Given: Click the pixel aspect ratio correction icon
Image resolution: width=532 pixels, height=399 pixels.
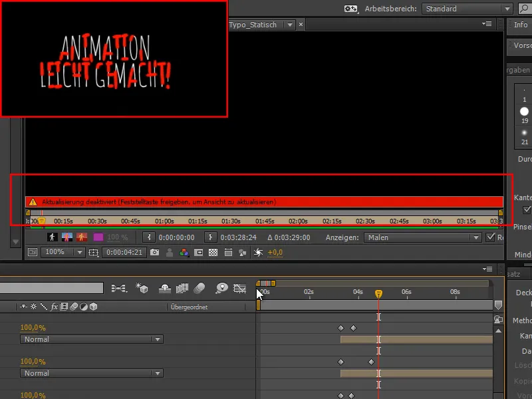Looking at the screenshot, I should [228, 252].
